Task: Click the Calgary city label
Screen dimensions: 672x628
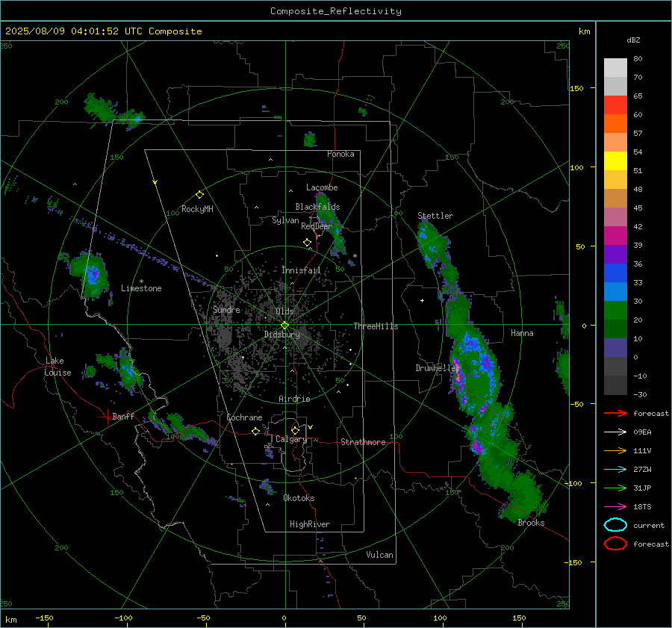Action: (291, 439)
